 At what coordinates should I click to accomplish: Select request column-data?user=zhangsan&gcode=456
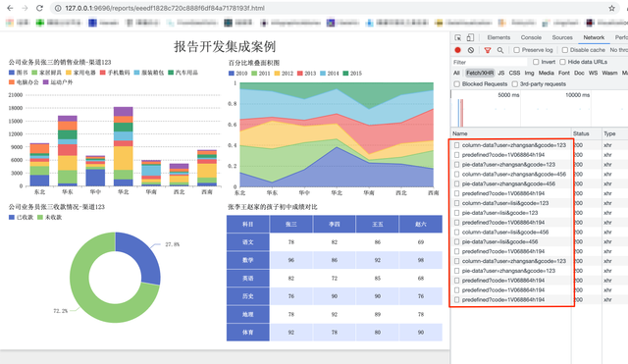514,175
